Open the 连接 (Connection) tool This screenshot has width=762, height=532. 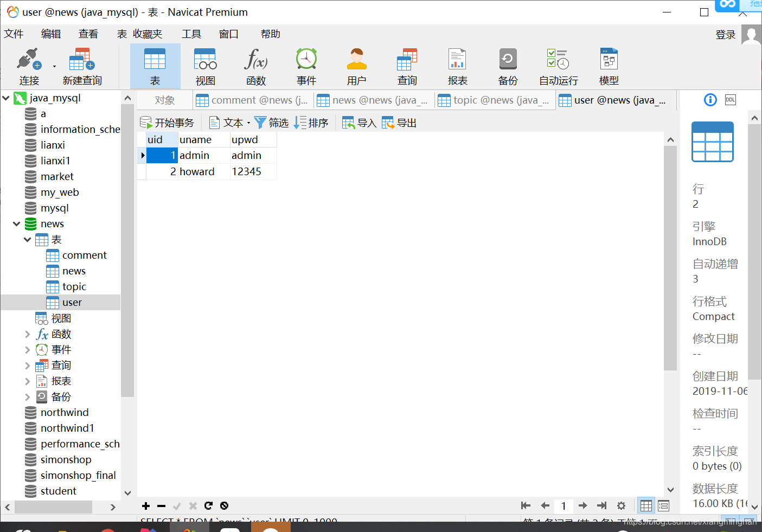(x=29, y=66)
